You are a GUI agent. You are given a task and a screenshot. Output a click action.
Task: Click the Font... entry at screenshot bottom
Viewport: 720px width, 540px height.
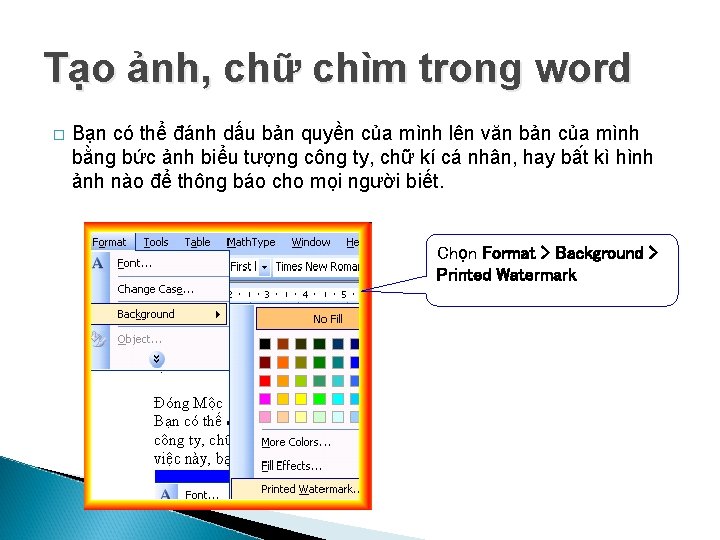point(202,495)
